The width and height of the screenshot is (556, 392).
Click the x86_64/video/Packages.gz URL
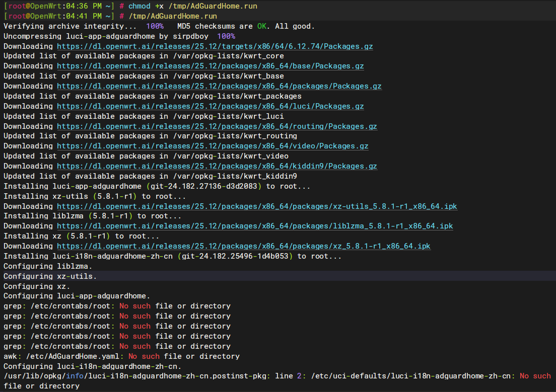point(213,146)
